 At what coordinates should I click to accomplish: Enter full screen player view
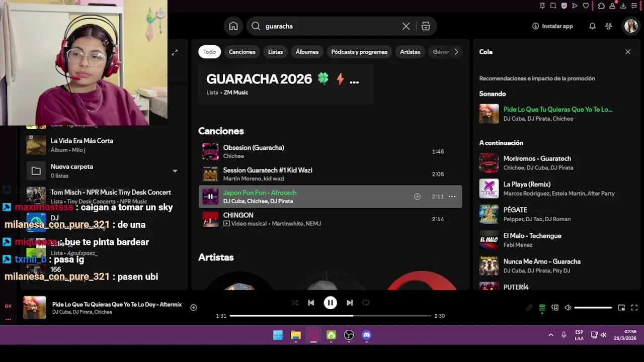click(x=634, y=308)
